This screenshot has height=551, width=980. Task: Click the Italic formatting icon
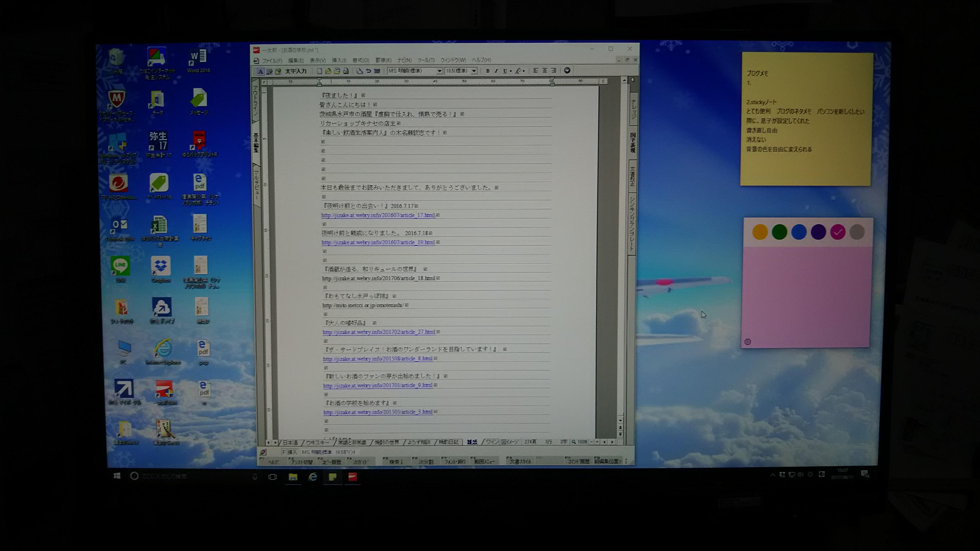[x=496, y=71]
